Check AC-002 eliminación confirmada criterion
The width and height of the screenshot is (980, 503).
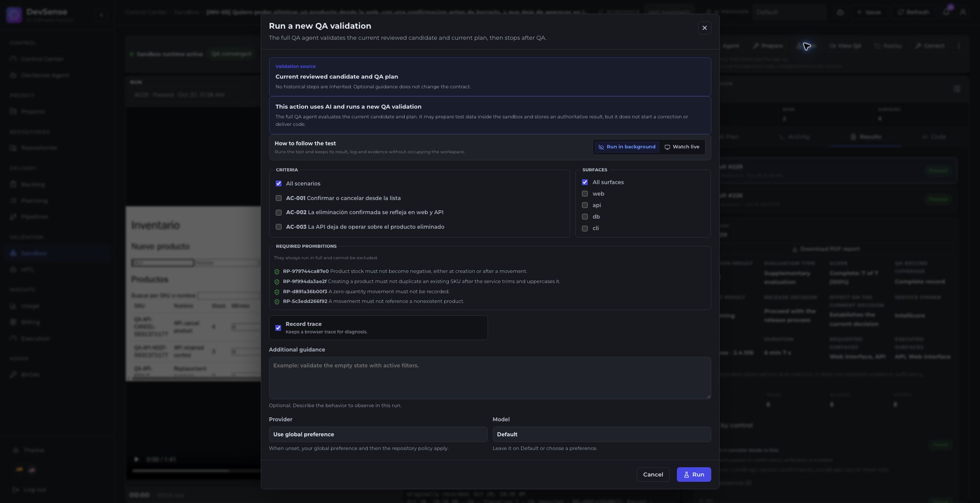click(278, 212)
